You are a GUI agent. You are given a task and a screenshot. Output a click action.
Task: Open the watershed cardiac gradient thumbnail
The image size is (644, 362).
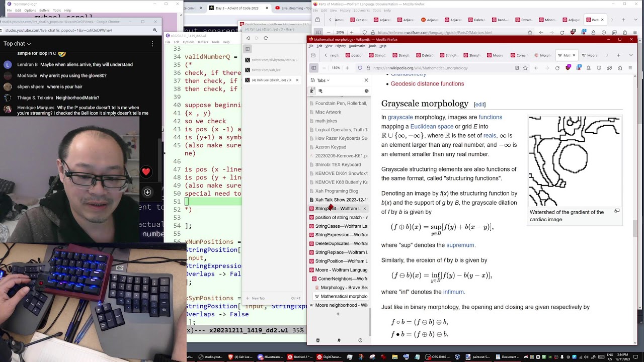pyautogui.click(x=575, y=161)
